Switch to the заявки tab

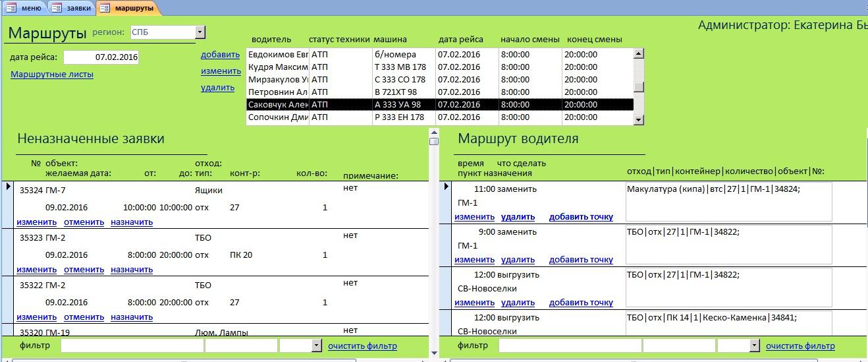pos(72,8)
